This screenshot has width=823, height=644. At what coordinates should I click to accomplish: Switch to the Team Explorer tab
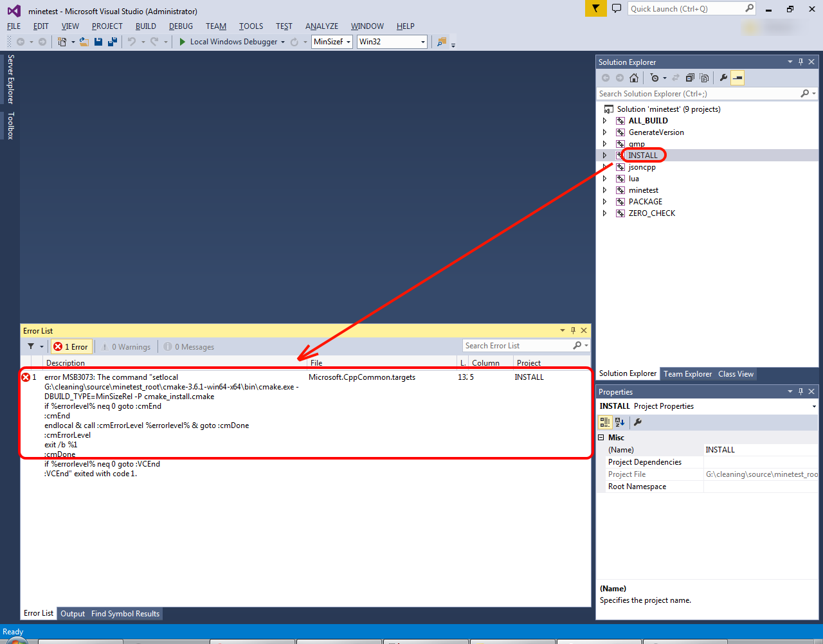[687, 374]
